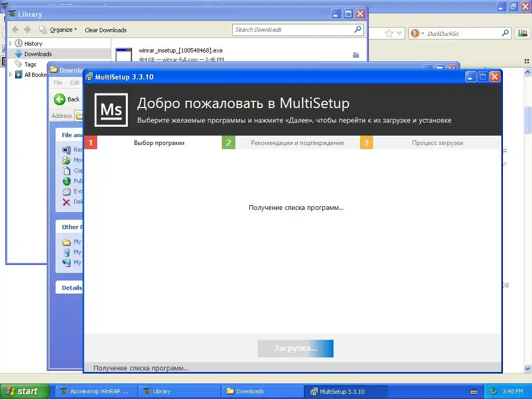Open step 3 Процесс загрузки tab
532x399 pixels.
tap(431, 142)
